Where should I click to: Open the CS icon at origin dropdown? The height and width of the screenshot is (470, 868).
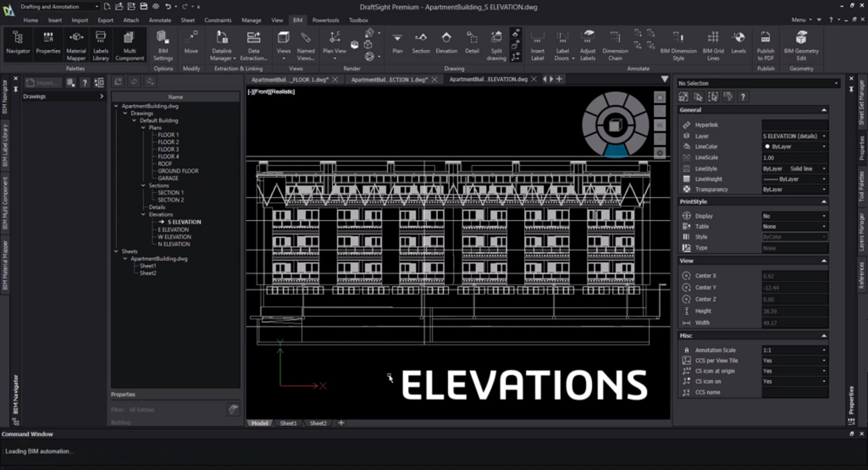click(824, 371)
